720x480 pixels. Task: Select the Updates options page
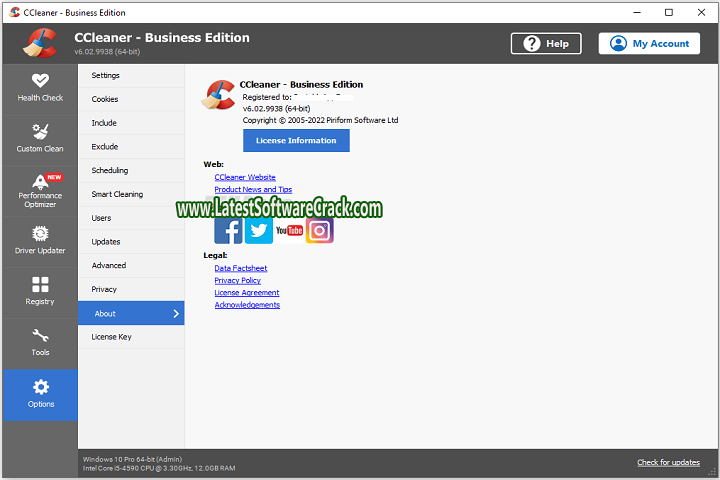pyautogui.click(x=131, y=242)
